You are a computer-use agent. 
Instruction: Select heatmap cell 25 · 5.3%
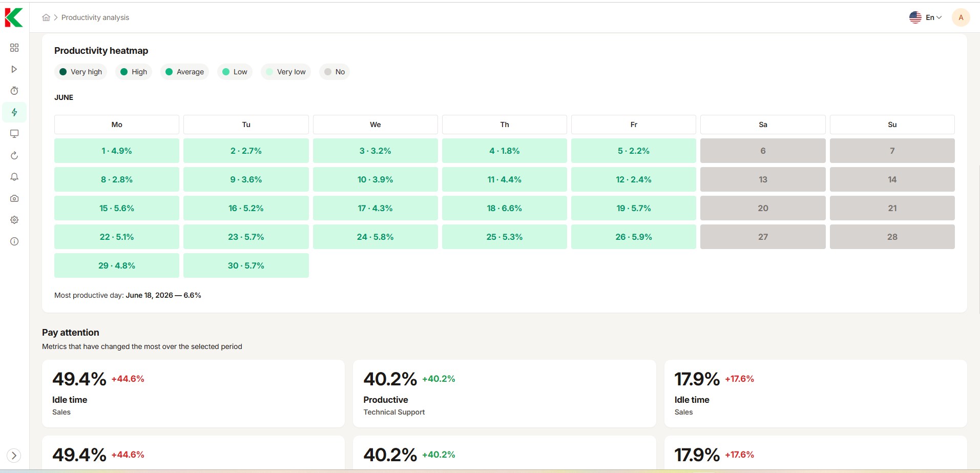tap(505, 237)
